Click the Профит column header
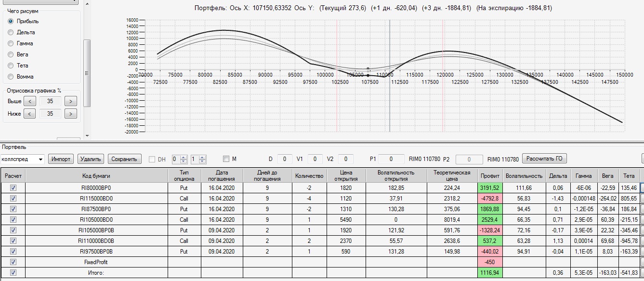Viewport: 644px width, 281px height. 490,175
